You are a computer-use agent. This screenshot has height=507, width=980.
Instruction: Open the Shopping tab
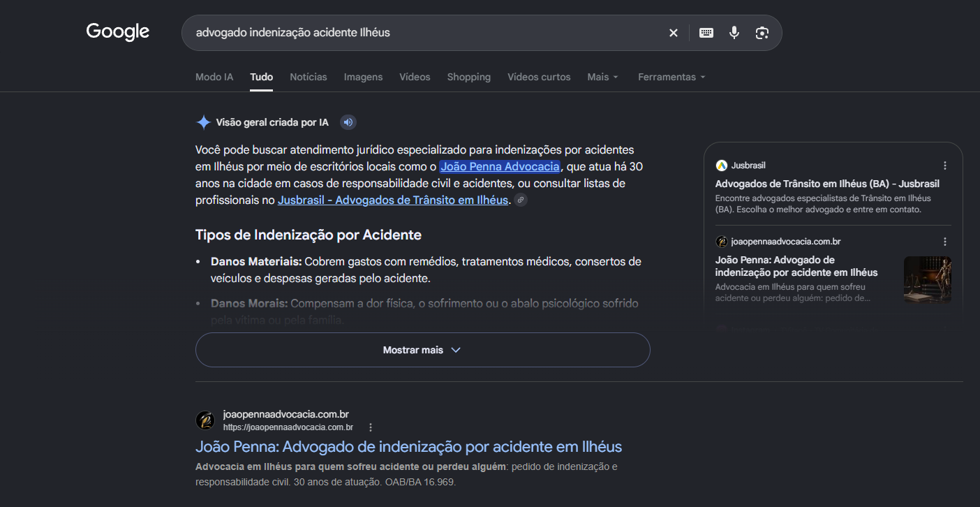coord(469,77)
